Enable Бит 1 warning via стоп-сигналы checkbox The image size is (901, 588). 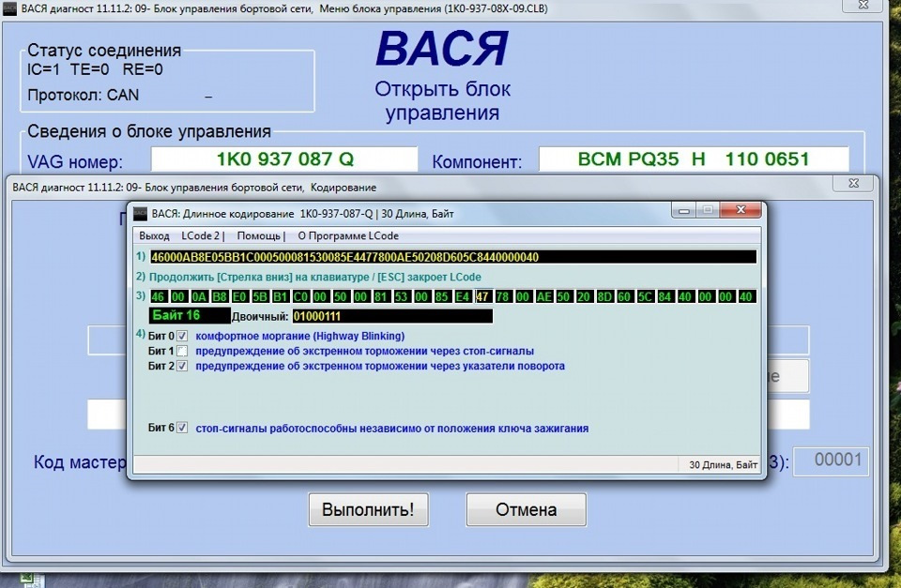182,351
